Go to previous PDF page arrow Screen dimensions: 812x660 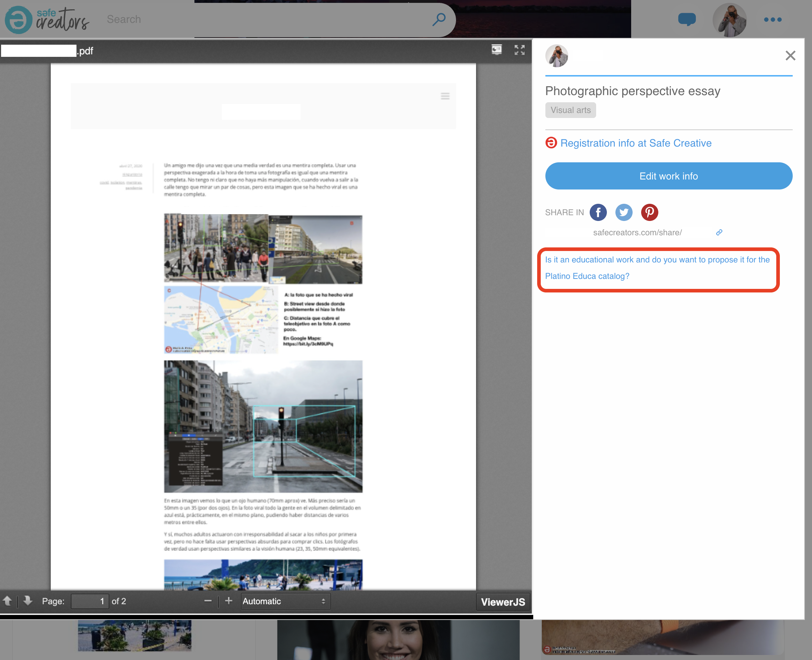click(8, 601)
